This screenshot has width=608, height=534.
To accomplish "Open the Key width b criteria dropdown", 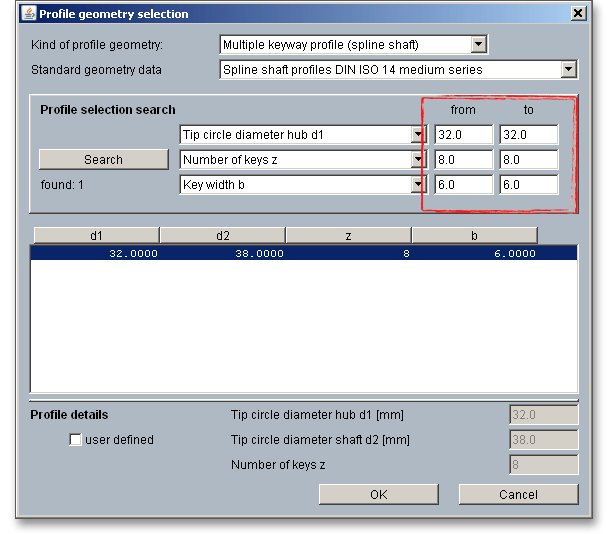I will [x=418, y=185].
